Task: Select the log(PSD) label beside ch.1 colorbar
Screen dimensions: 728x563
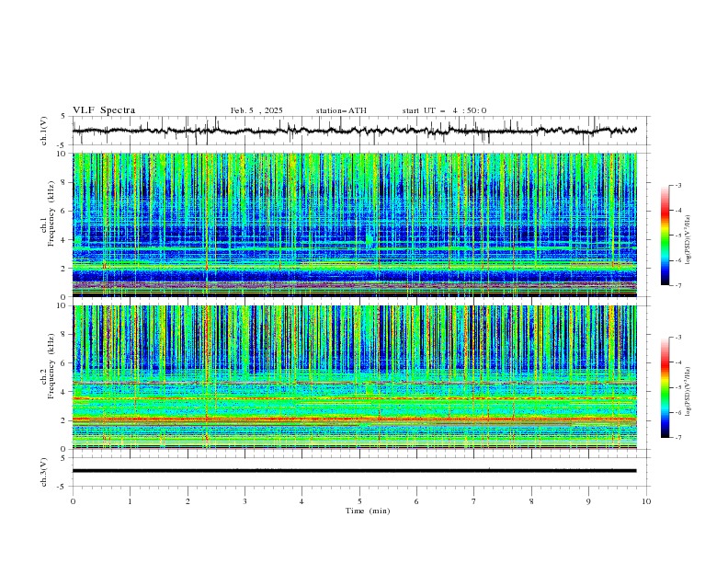Action: pyautogui.click(x=688, y=240)
